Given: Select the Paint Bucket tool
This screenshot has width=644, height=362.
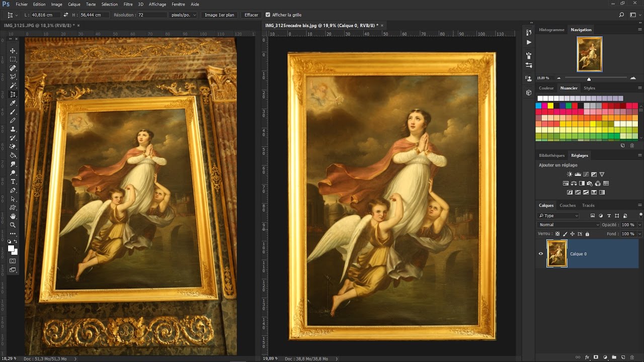Looking at the screenshot, I should 13,155.
